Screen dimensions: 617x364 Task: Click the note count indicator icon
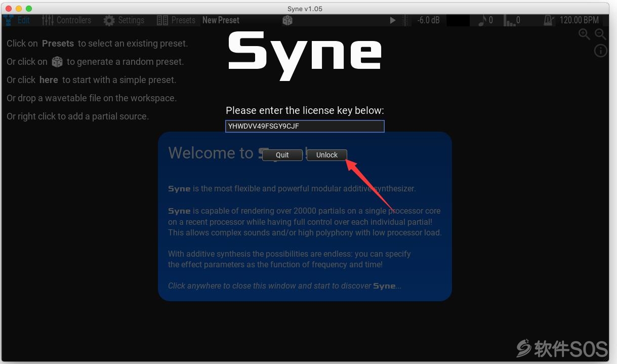tap(482, 20)
